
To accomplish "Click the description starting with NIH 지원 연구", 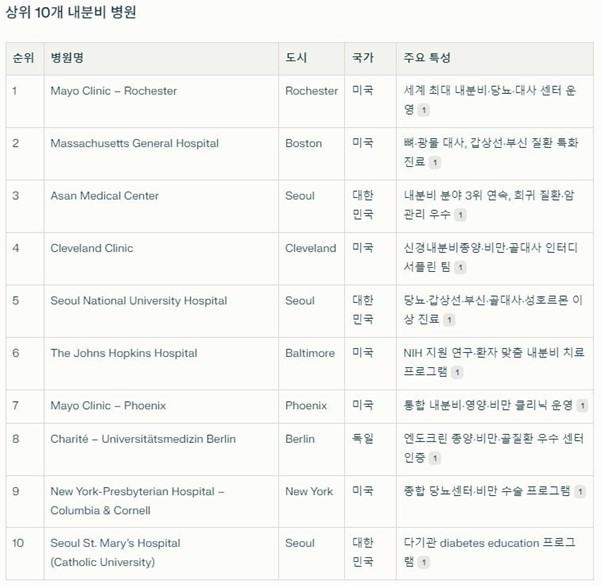I will pos(494,362).
